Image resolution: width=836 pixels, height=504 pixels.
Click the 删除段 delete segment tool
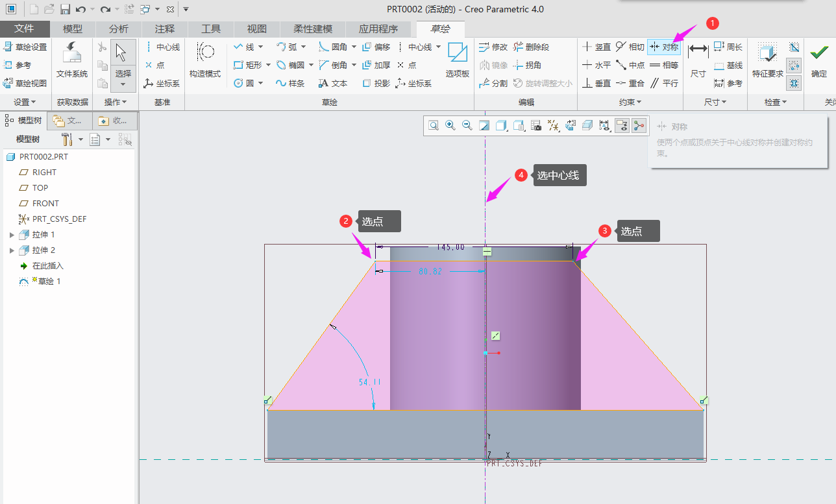[530, 47]
